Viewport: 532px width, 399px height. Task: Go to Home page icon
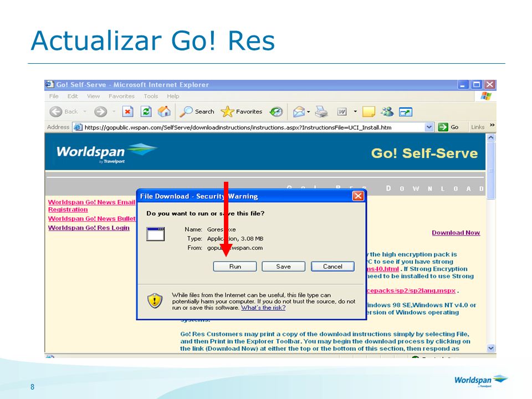pos(164,111)
